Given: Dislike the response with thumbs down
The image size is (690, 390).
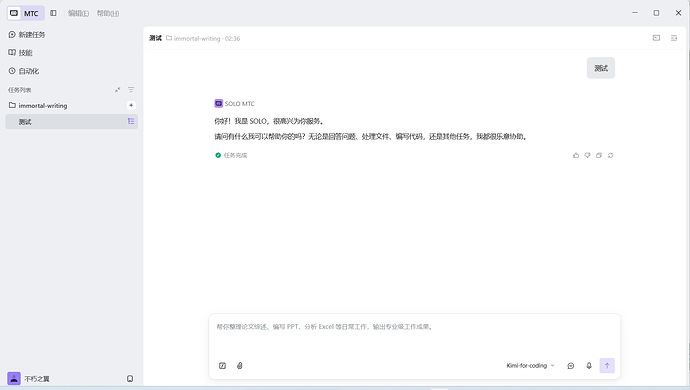Looking at the screenshot, I should (x=587, y=155).
